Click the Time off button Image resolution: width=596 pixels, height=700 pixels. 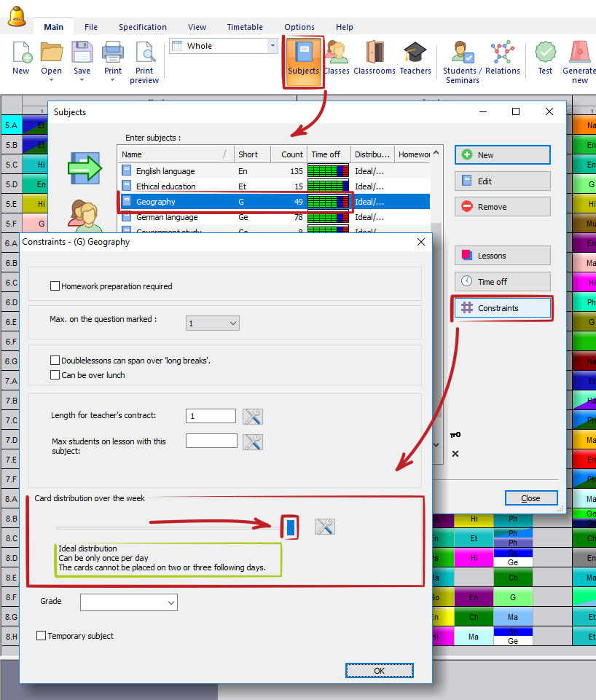pyautogui.click(x=502, y=282)
